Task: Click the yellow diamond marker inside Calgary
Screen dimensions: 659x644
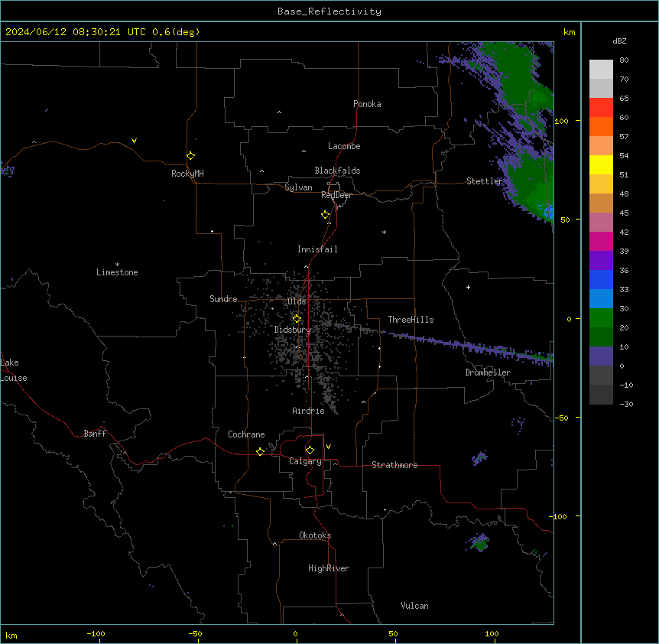Action: pos(310,450)
